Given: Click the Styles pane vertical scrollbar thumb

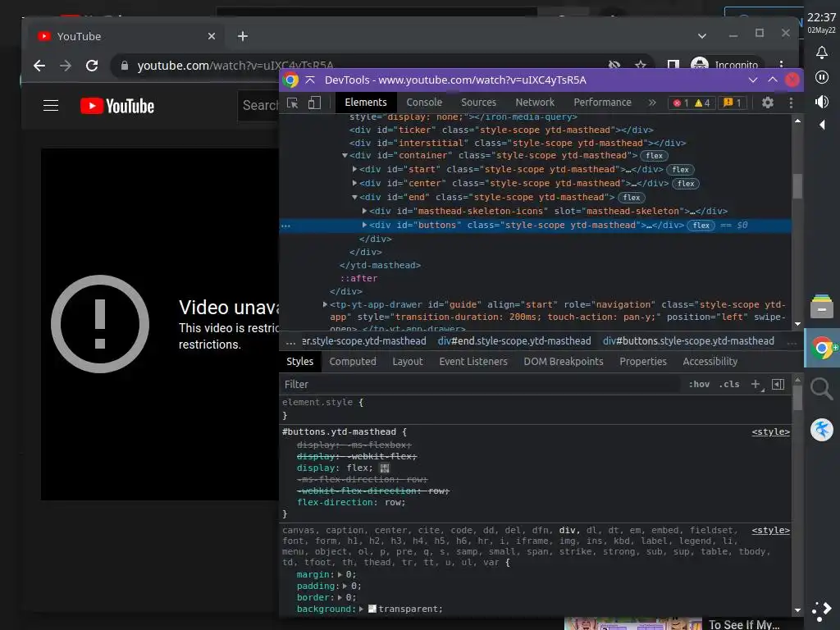Looking at the screenshot, I should pyautogui.click(x=797, y=398).
